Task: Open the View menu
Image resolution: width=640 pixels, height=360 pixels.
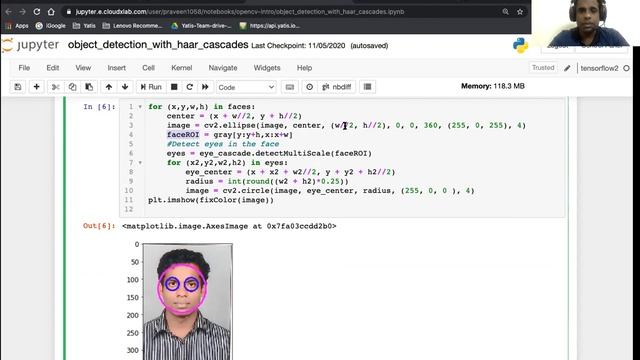Action: (83, 68)
